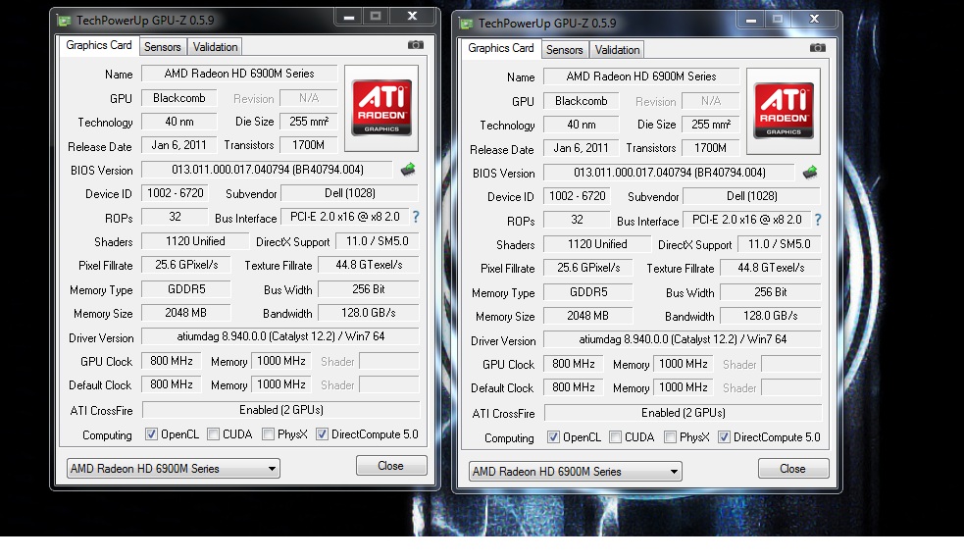Click the Memory Type GDDR5 field in left window
Screen dimensions: 964x560
(x=185, y=289)
